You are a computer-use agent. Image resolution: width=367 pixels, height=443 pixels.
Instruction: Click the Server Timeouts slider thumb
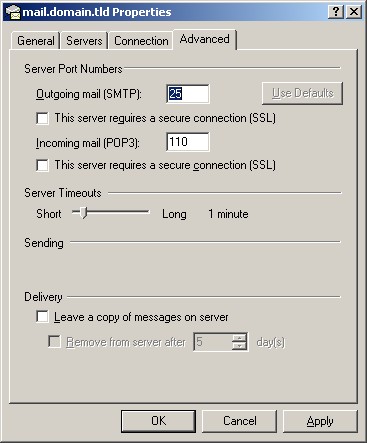(x=84, y=212)
